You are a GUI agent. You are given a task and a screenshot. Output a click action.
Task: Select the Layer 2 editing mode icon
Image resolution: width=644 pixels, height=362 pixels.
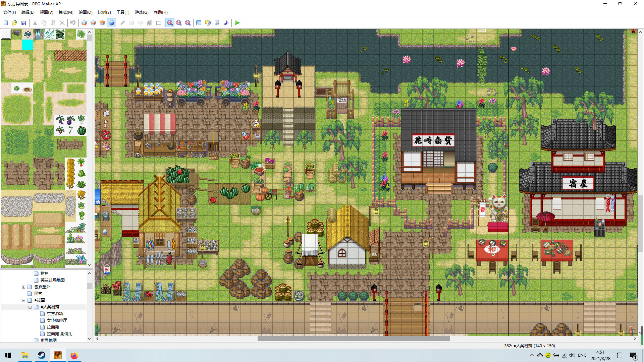(93, 23)
